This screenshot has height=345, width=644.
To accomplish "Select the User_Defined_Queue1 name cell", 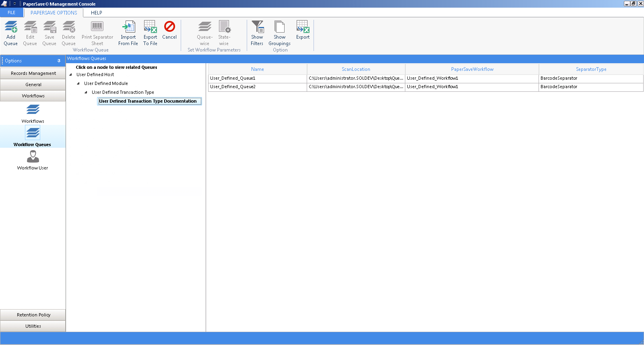I will point(258,79).
